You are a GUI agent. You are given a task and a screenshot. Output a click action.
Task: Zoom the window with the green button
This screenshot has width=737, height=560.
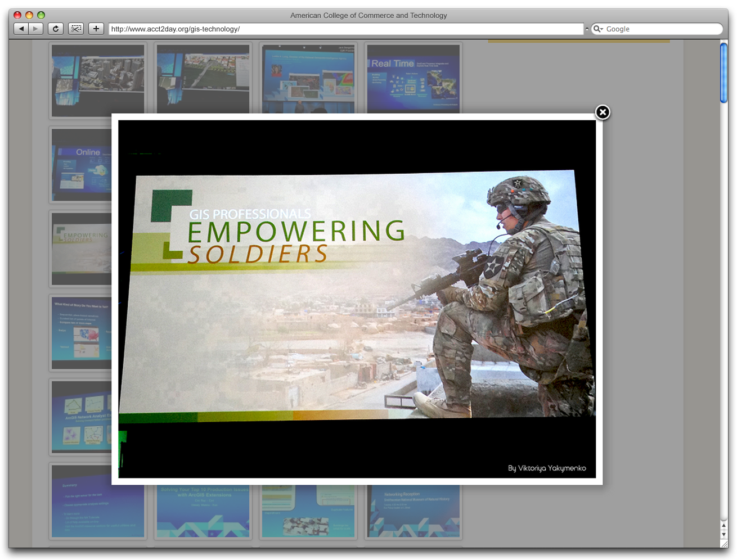click(x=41, y=15)
